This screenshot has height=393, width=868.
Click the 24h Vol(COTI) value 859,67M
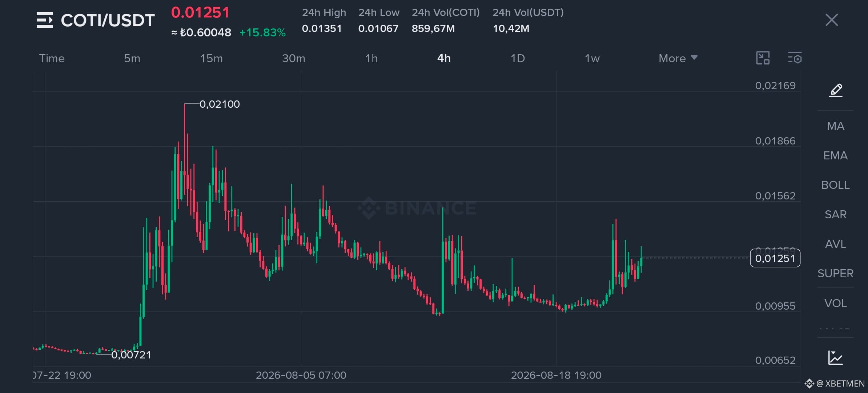click(x=433, y=28)
